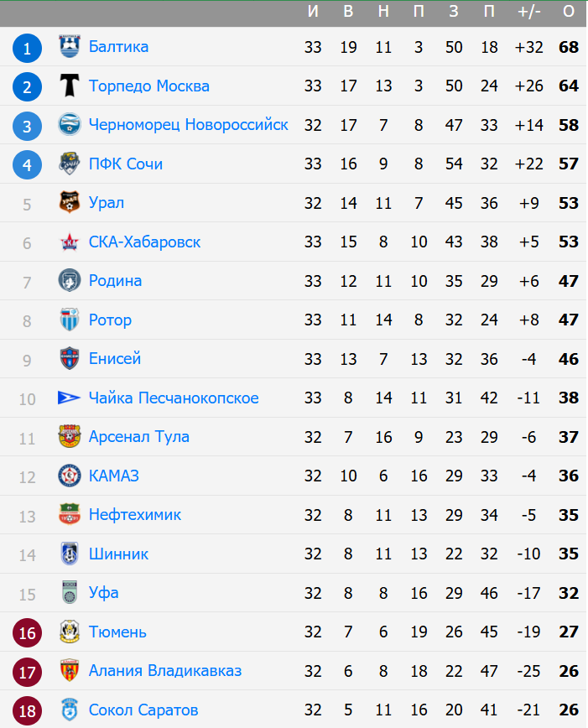Click the Тюмень club crest
The height and width of the screenshot is (728, 588).
point(70,632)
